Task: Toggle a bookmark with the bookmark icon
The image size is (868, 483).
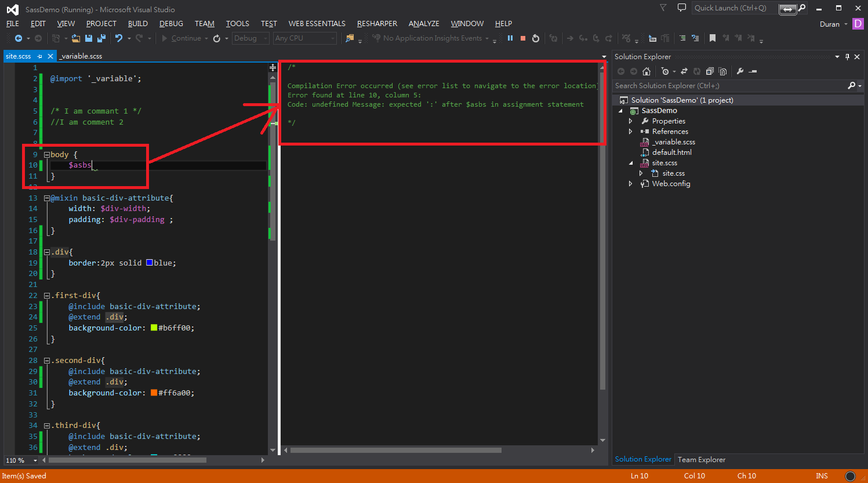Action: [x=713, y=38]
